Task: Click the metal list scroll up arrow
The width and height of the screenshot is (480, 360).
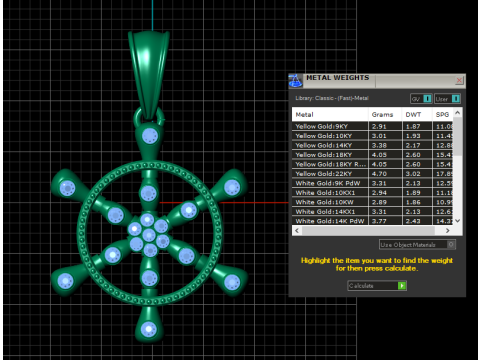Action: point(458,113)
